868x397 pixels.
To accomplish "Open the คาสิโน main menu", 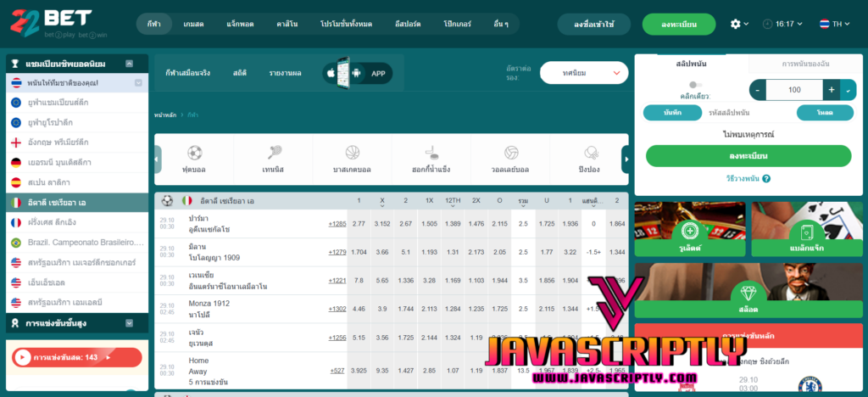I will click(289, 24).
